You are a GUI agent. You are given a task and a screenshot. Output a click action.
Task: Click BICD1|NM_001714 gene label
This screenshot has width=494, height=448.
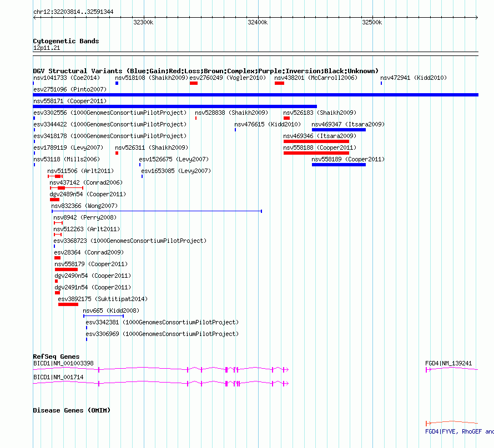coord(58,377)
